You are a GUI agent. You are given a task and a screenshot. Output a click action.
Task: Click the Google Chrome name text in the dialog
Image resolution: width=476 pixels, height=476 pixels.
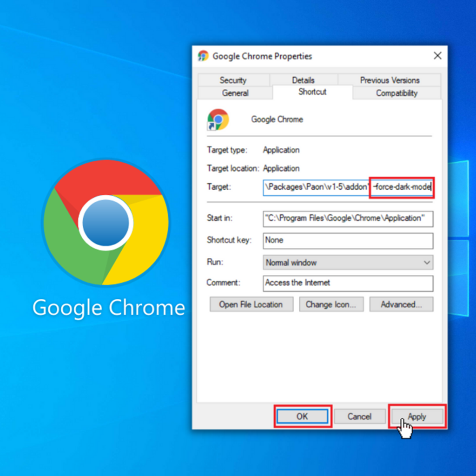click(x=277, y=119)
